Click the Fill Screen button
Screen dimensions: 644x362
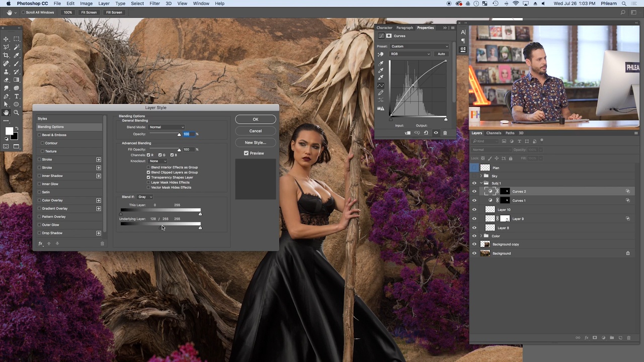[114, 12]
